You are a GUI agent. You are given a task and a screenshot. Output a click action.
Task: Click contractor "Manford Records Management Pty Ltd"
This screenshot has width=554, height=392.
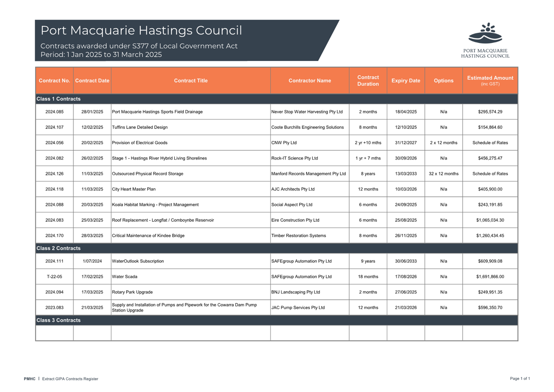click(309, 174)
